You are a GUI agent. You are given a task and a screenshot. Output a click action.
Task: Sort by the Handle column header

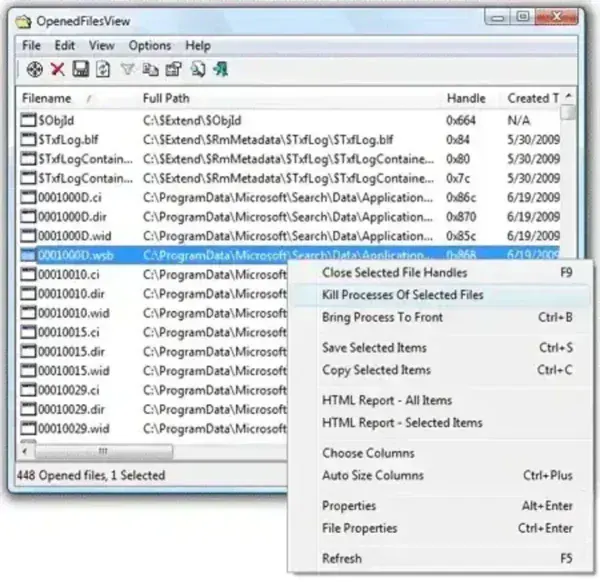pos(472,98)
